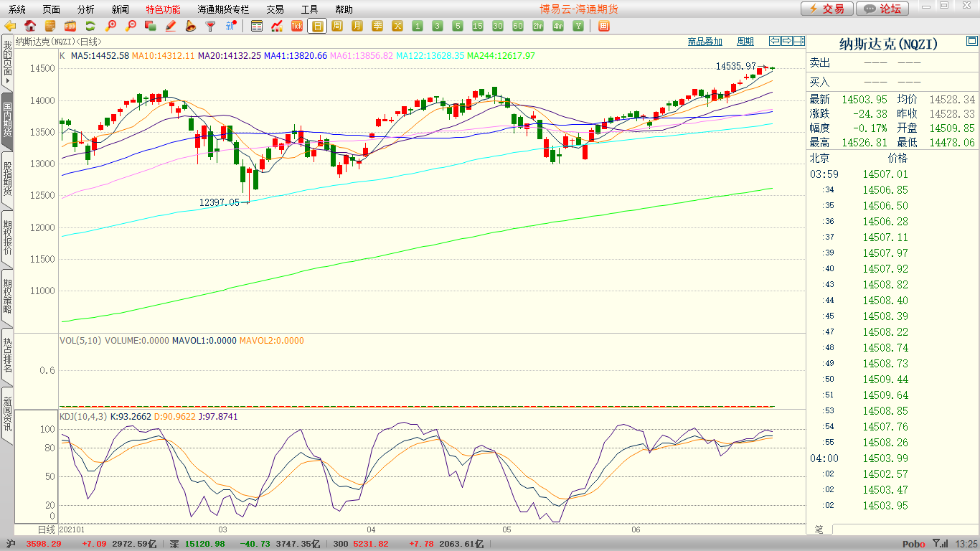This screenshot has height=551, width=980.
Task: Select the 1-minute period button
Action: pos(418,26)
